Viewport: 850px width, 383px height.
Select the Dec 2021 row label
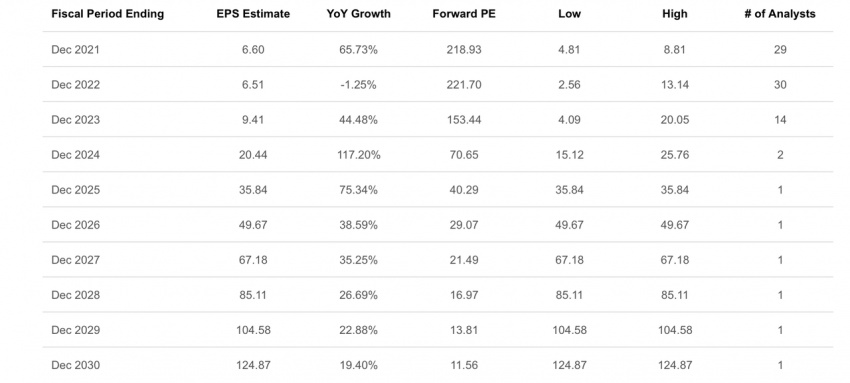(x=76, y=50)
